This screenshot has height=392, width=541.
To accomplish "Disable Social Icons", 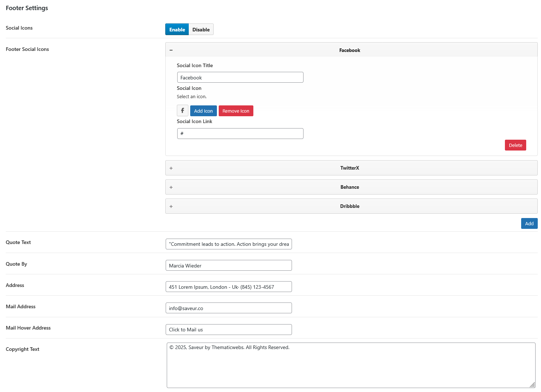I will [x=201, y=30].
